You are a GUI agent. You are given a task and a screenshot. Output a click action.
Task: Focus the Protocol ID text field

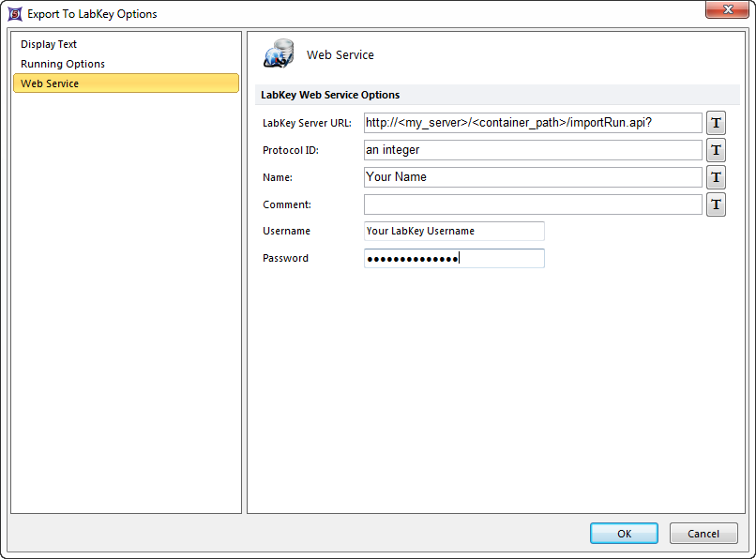point(532,150)
